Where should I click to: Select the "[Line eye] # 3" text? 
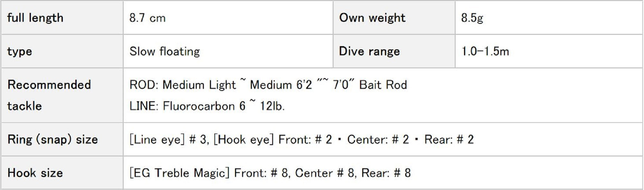pos(168,139)
